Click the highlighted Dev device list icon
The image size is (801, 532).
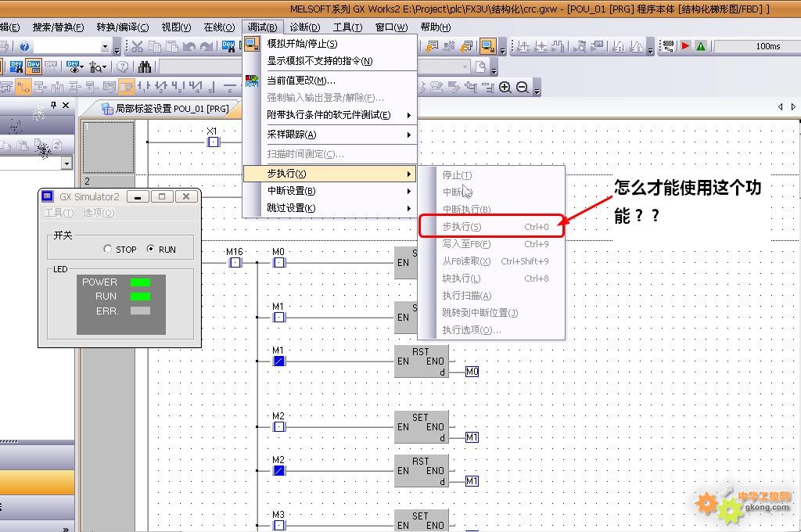coord(34,67)
